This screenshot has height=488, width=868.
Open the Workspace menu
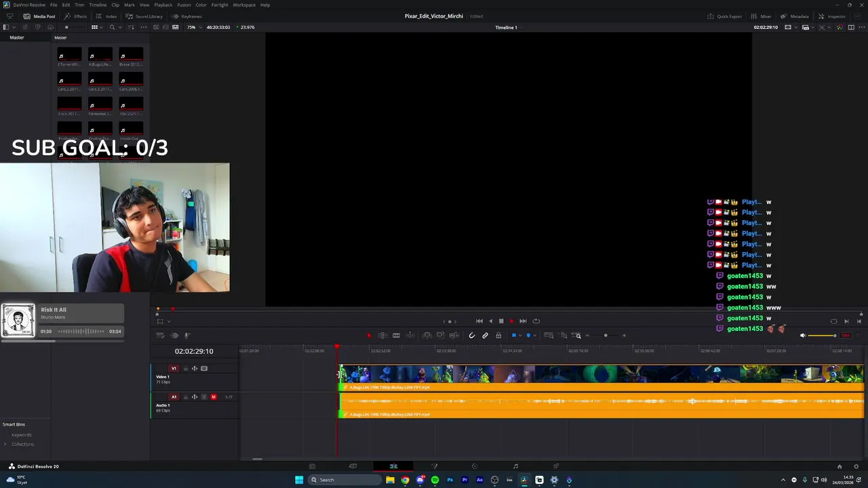[x=244, y=5]
